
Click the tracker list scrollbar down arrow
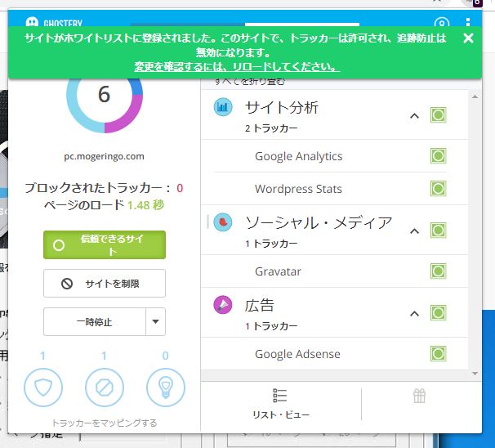[475, 374]
